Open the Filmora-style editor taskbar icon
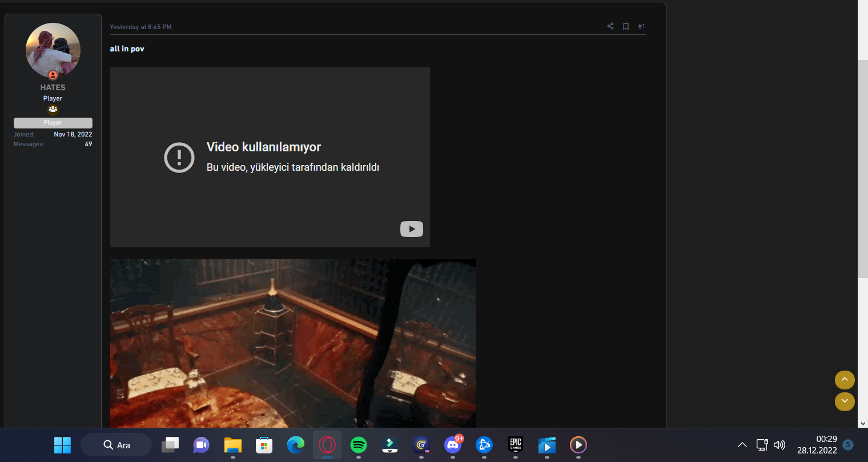The image size is (868, 462). pyautogui.click(x=390, y=445)
